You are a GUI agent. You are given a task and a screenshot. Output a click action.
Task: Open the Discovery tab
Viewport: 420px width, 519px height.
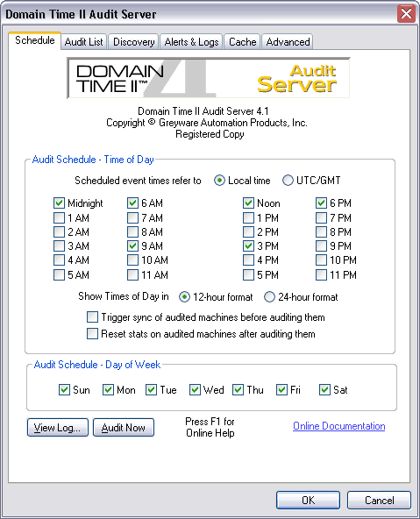(x=133, y=42)
